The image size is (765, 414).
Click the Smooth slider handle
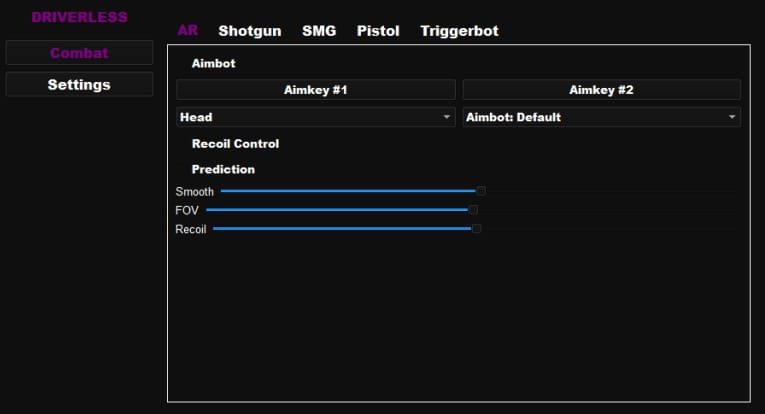point(481,190)
